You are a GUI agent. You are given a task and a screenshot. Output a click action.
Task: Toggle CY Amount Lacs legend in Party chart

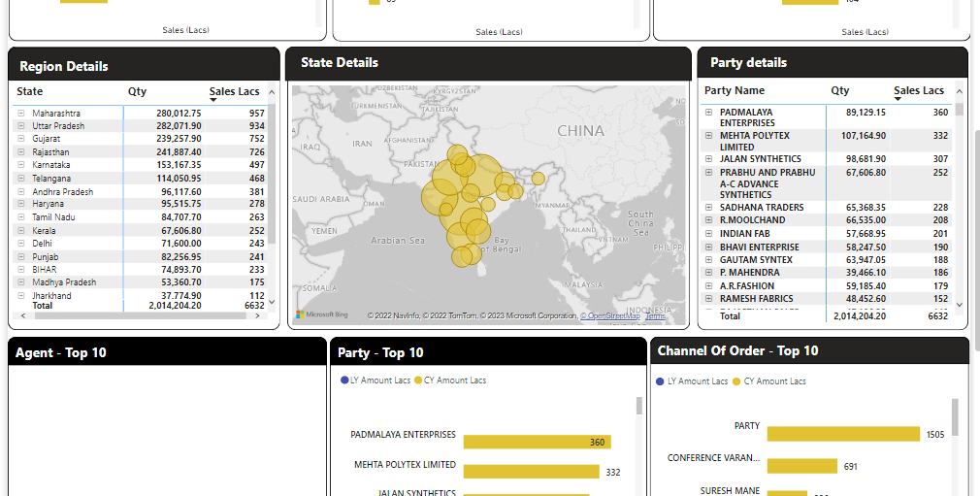[450, 380]
